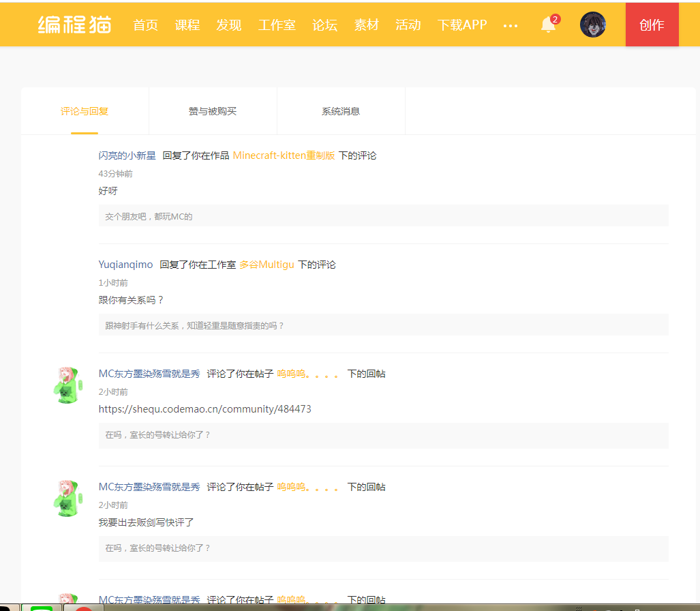The height and width of the screenshot is (611, 700).
Task: Click the avatar beside 我要出去贩剑写快评了
Action: click(68, 498)
